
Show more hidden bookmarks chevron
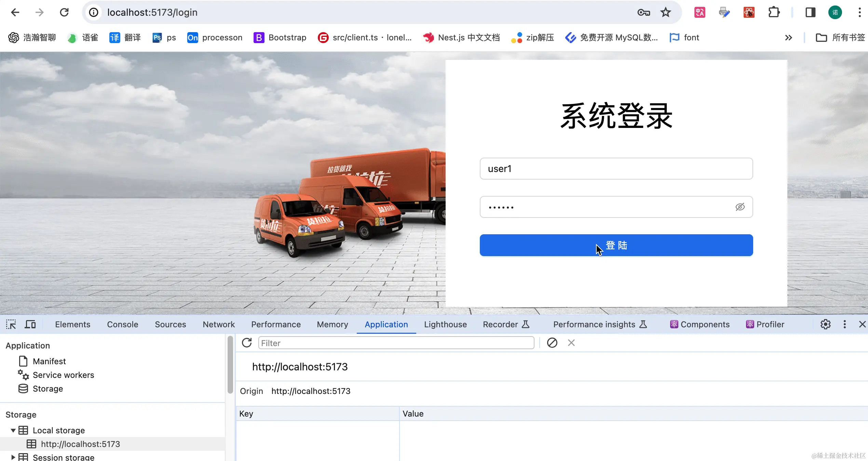point(788,38)
